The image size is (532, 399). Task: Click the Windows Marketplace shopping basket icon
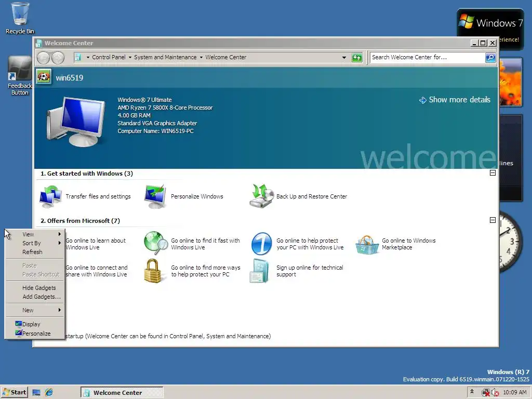click(367, 244)
